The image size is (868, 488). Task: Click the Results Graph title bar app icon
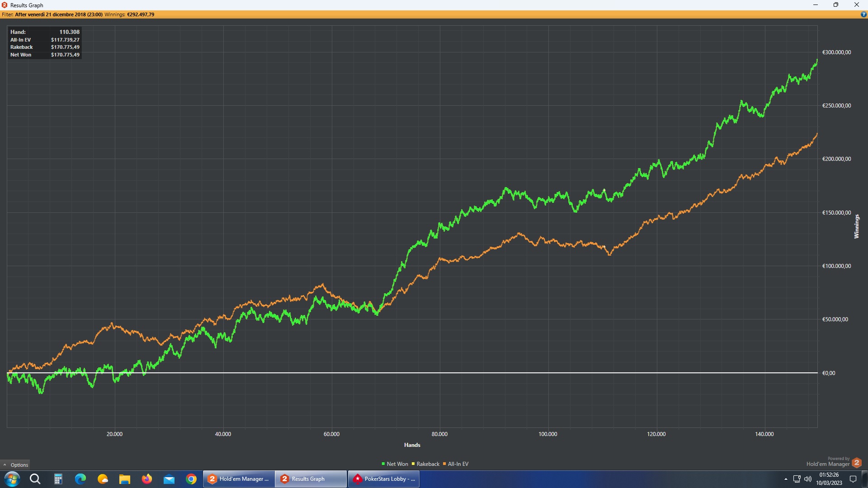pyautogui.click(x=5, y=5)
